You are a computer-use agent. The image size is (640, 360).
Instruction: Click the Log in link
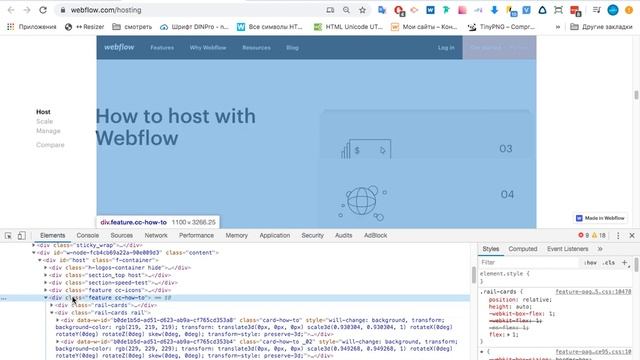click(x=446, y=47)
